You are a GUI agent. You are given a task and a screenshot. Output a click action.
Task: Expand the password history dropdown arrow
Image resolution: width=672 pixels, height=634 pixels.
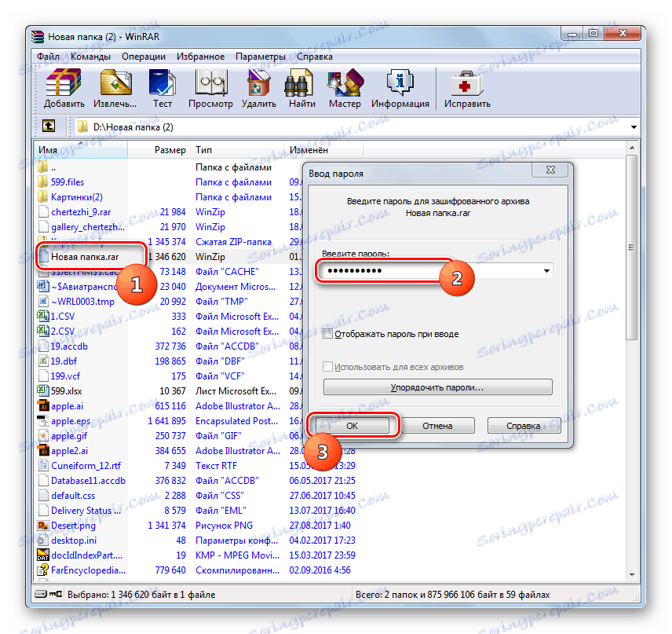pos(546,271)
